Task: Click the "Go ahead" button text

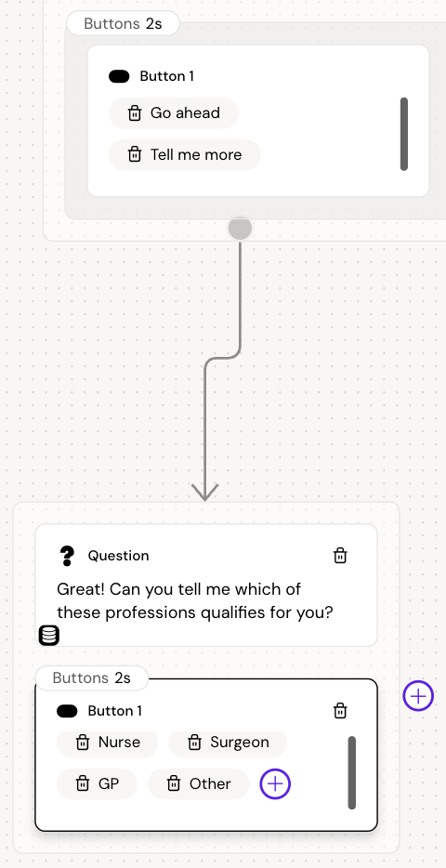Action: pyautogui.click(x=185, y=113)
